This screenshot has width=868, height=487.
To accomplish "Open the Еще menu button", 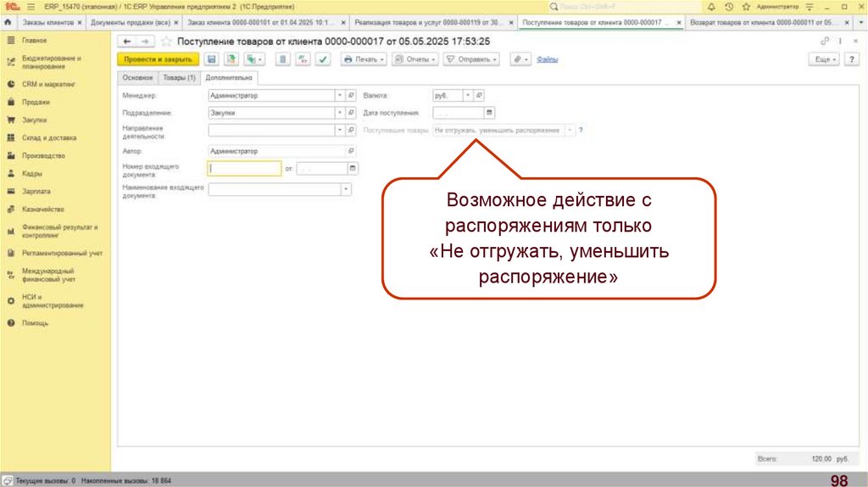I will click(825, 59).
